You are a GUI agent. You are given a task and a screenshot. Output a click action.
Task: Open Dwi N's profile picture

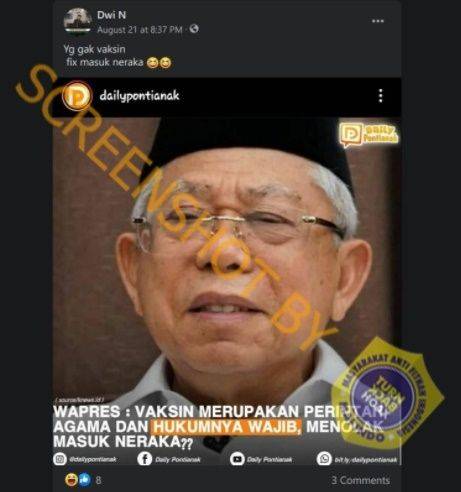tap(78, 22)
